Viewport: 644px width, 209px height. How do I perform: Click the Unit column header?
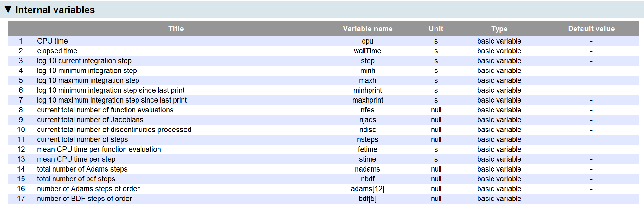coord(436,29)
